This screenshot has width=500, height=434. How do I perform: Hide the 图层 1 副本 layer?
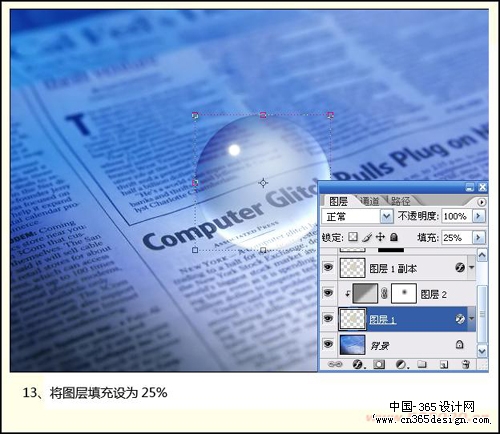point(328,267)
